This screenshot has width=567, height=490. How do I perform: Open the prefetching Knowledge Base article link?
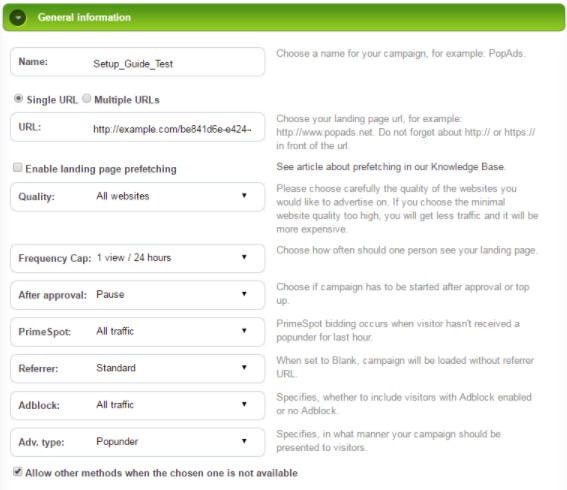(391, 167)
